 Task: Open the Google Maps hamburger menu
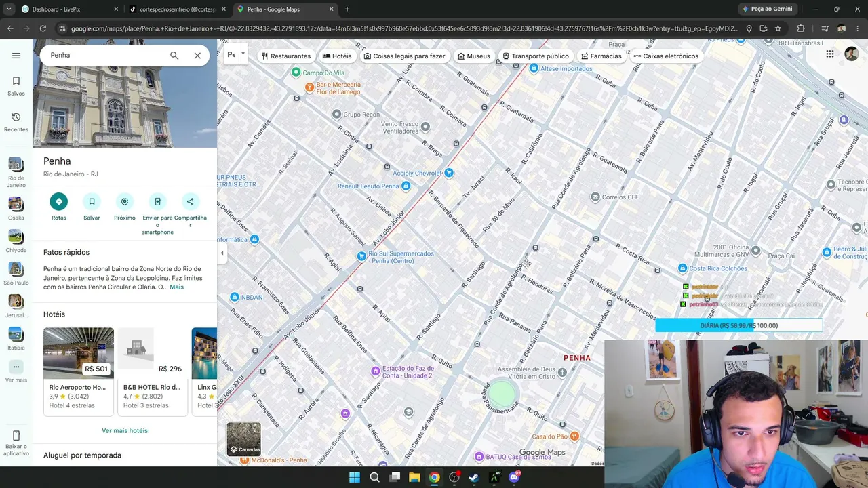[x=16, y=56]
